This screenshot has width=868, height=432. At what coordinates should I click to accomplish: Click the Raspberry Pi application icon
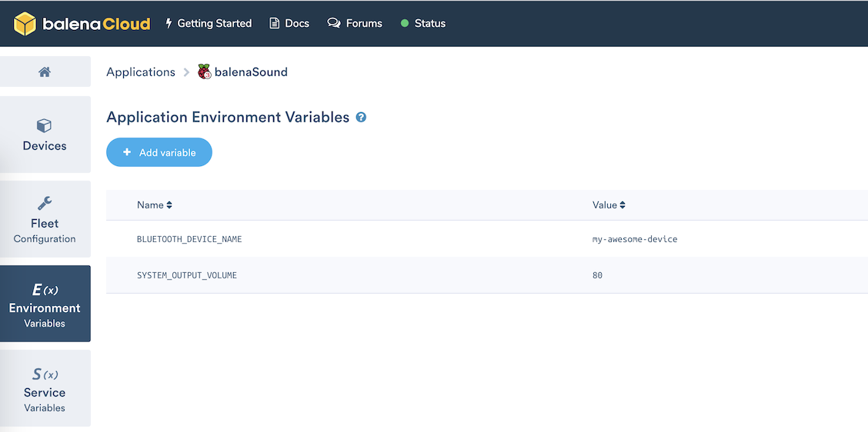[204, 72]
